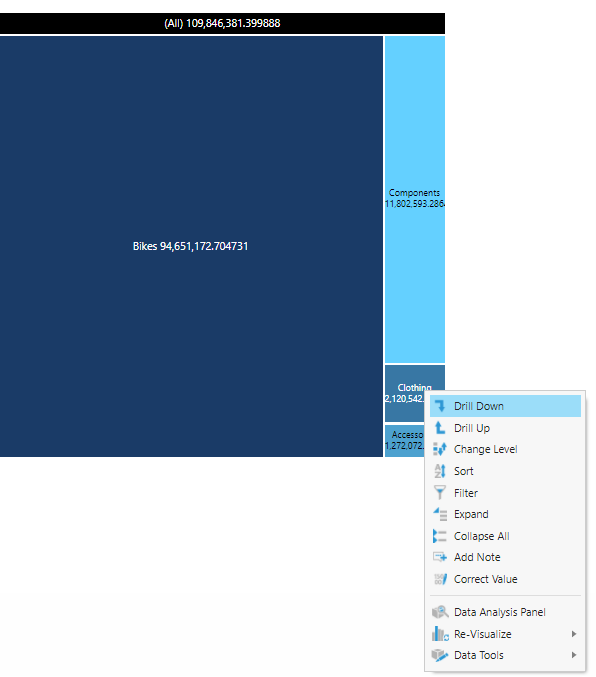Click the Drill Up arrow icon
The width and height of the screenshot is (596, 677).
(x=440, y=427)
